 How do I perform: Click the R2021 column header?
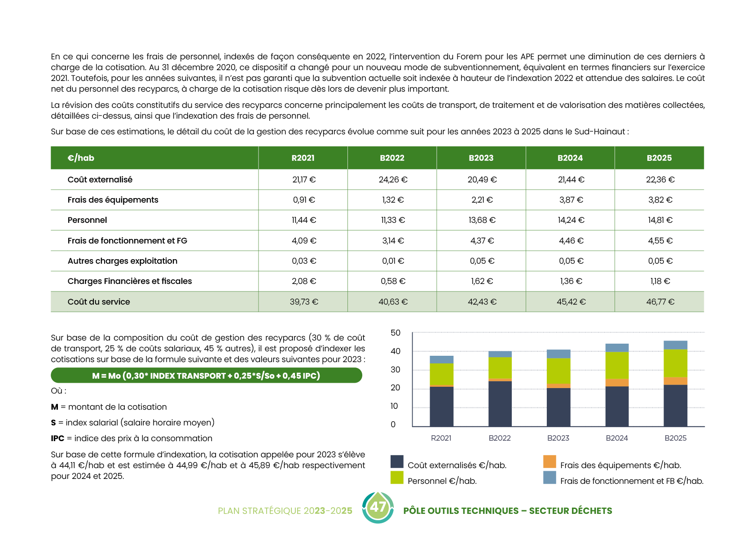pyautogui.click(x=303, y=158)
